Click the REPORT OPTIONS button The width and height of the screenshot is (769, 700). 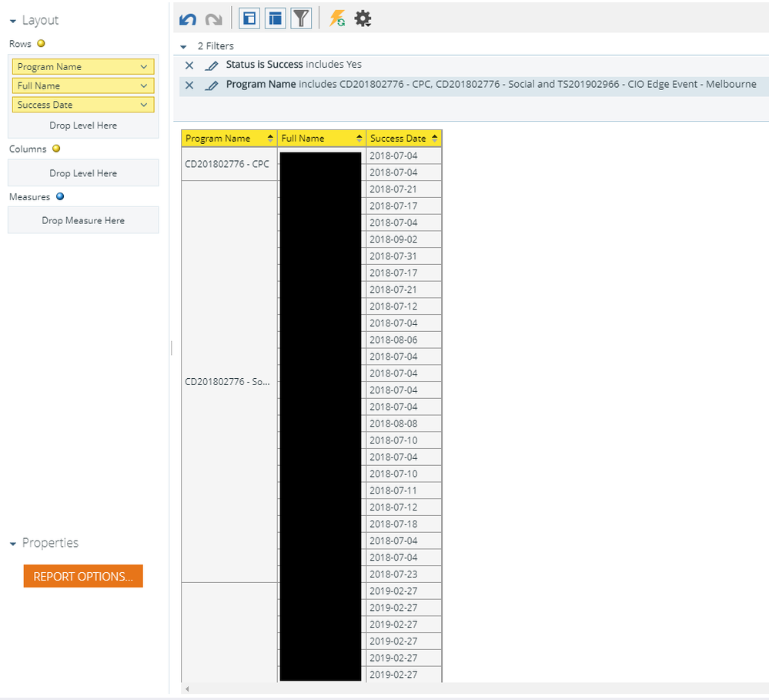click(83, 576)
